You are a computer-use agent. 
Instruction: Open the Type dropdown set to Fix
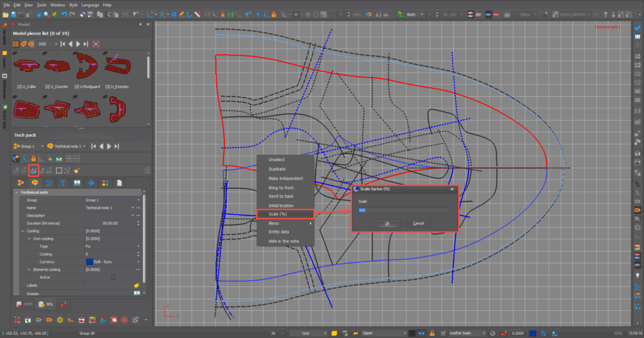[x=136, y=246]
